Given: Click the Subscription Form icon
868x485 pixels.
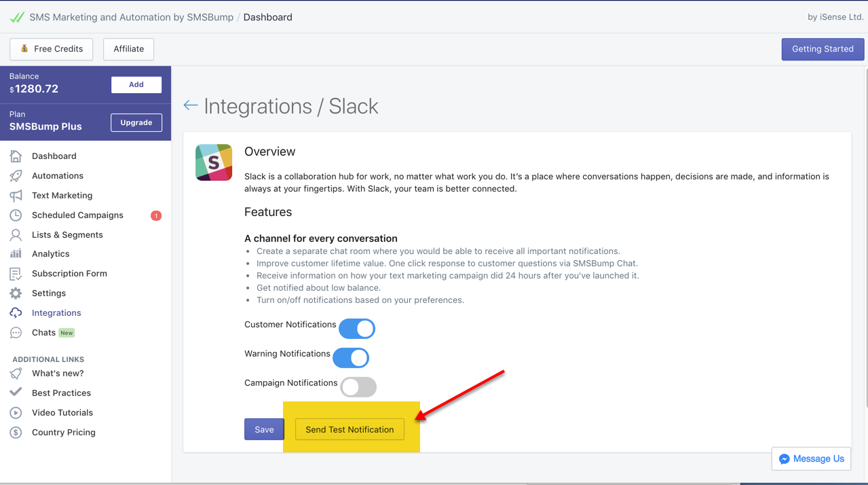Looking at the screenshot, I should click(x=16, y=274).
